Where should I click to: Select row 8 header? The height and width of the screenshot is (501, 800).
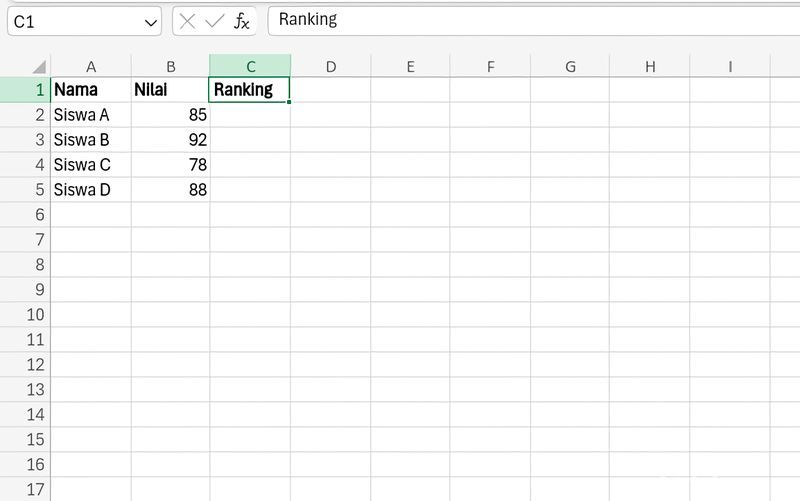[x=25, y=265]
